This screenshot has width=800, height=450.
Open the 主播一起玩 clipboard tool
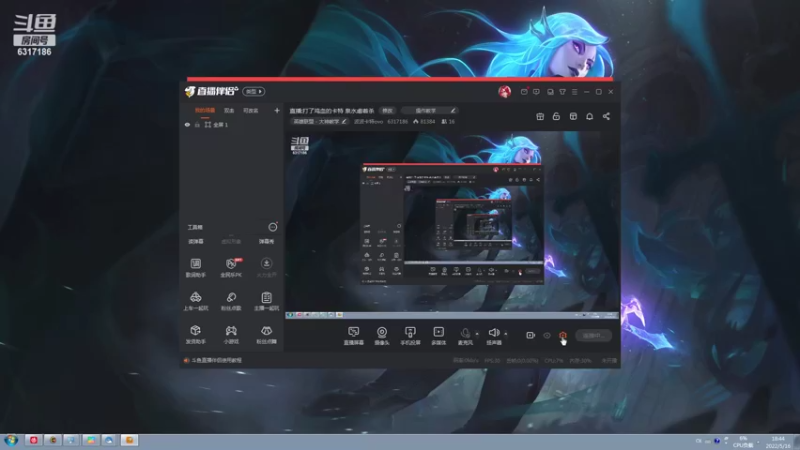click(x=266, y=301)
